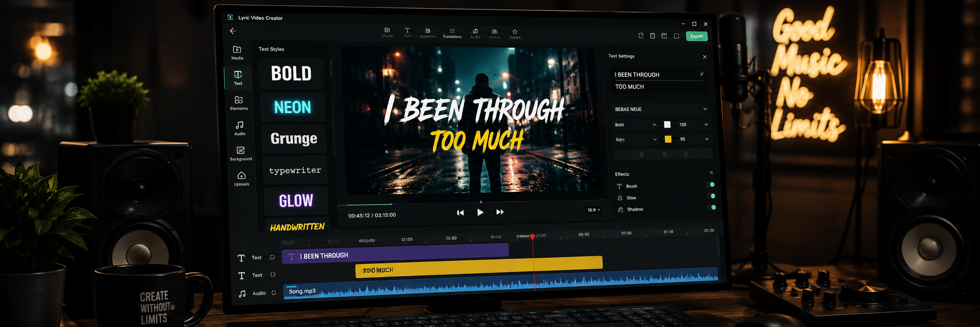
Task: Open the yellow text color swatch
Action: 668,139
